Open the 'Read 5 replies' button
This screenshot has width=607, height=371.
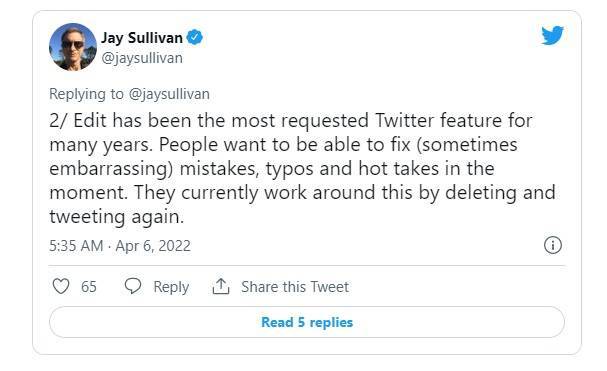tap(307, 322)
